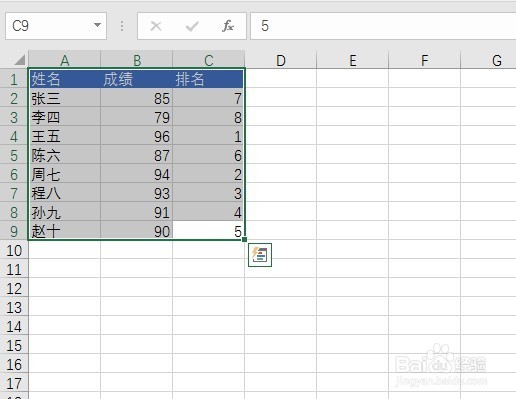Viewport: 516px width, 399px height.
Task: Select column E header
Action: tap(353, 60)
